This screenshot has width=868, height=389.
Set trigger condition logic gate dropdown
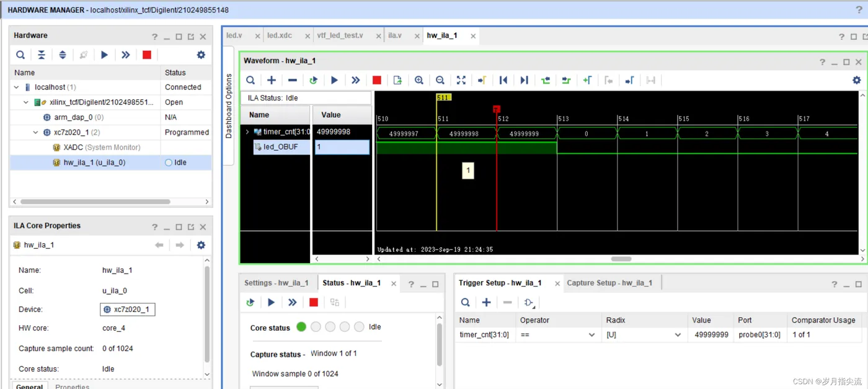coord(529,303)
